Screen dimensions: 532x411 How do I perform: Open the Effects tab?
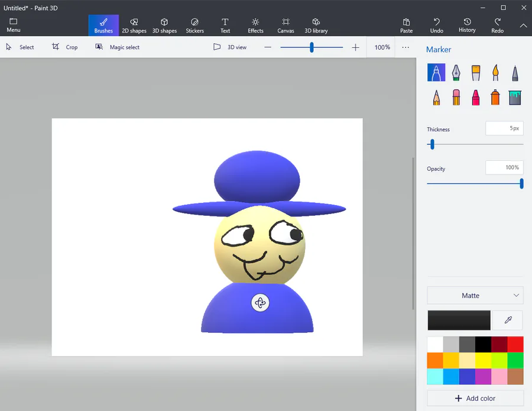point(255,25)
